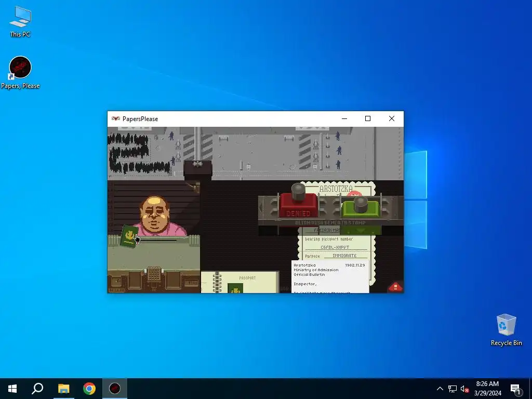Click the key drawer on the booth console
532x399 pixels.
117,281
